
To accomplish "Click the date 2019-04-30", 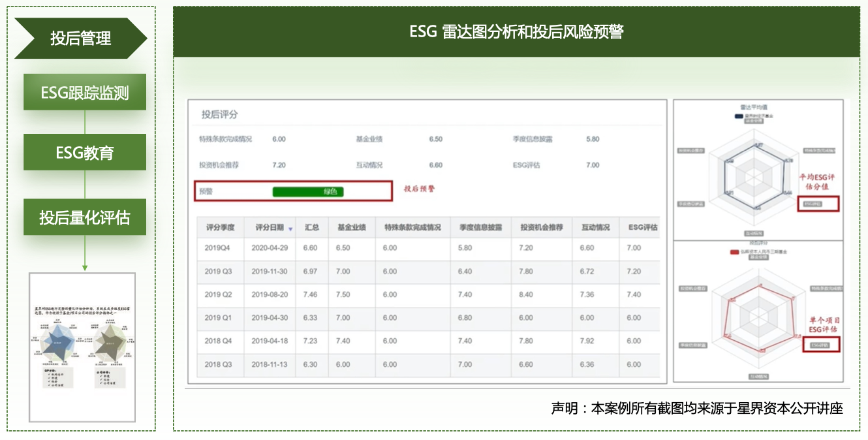I will point(270,318).
